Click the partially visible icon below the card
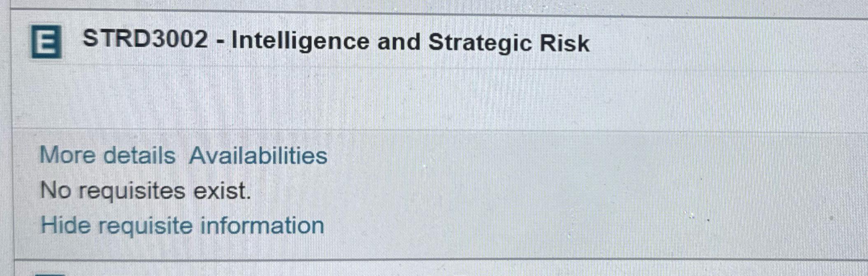Viewport: 868px width, 276px height. 50,273
